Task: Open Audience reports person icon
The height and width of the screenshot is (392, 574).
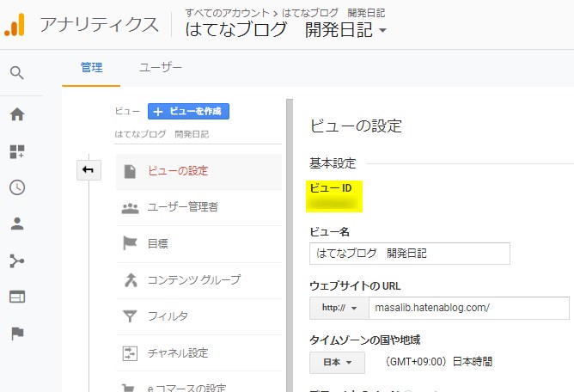Action: (x=17, y=224)
